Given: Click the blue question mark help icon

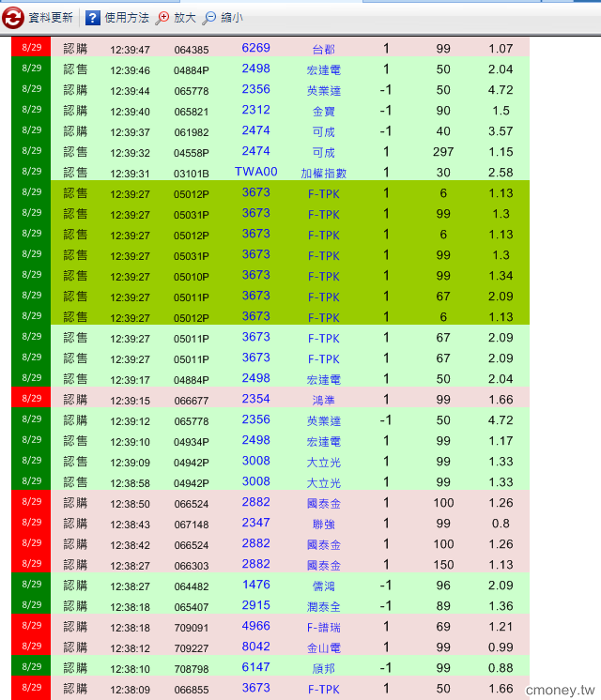Looking at the screenshot, I should click(x=92, y=18).
